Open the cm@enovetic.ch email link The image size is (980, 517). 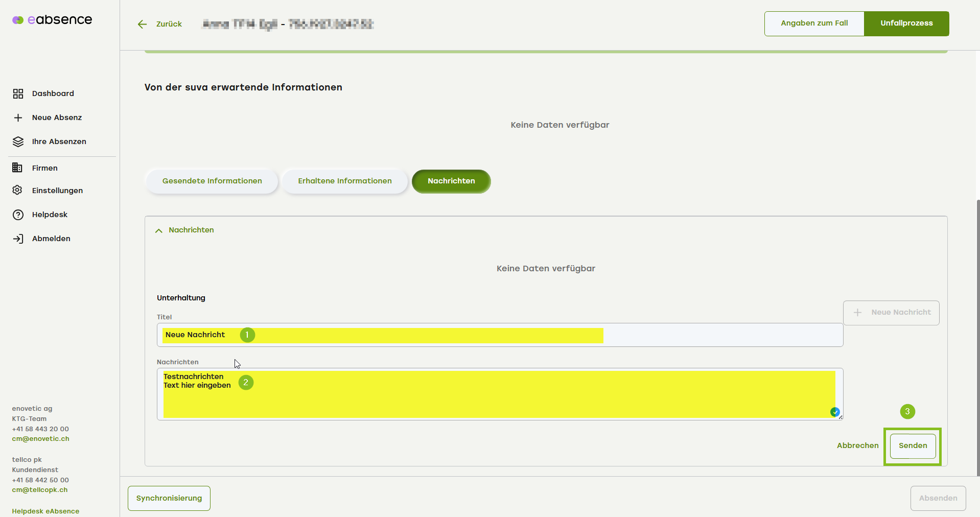click(41, 439)
